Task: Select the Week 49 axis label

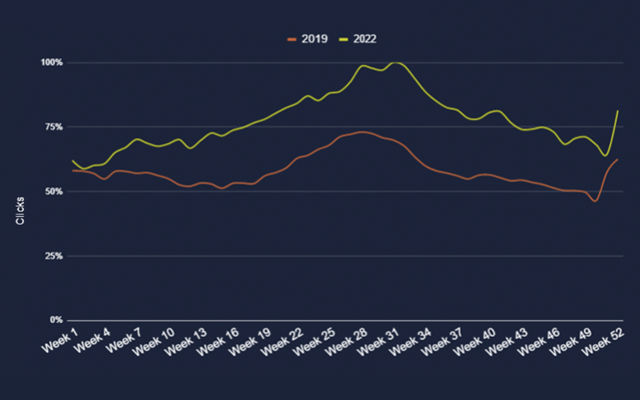Action: pyautogui.click(x=571, y=342)
